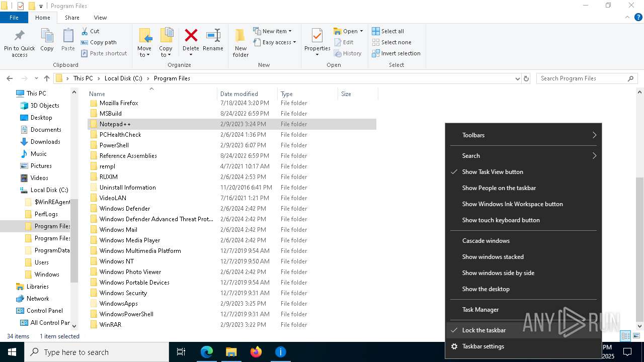Click Local Disk (C:) in breadcrumb

[123, 78]
